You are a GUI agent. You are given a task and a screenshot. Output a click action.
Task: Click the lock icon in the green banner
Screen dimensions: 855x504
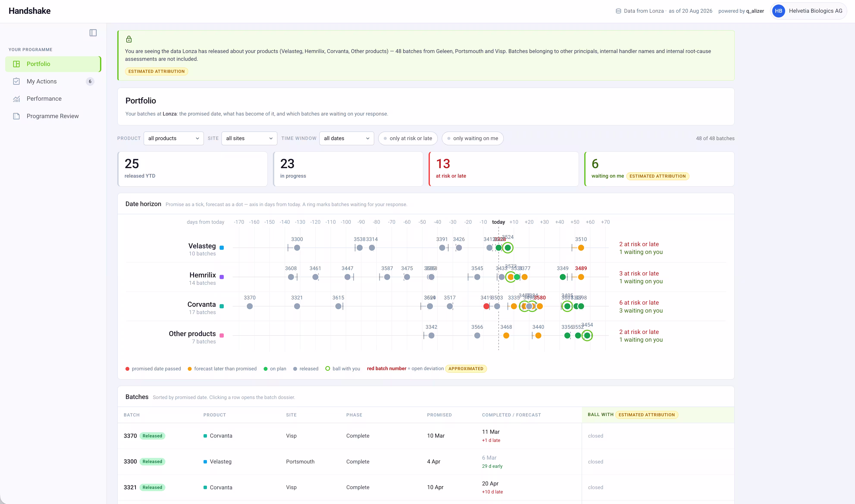click(129, 39)
